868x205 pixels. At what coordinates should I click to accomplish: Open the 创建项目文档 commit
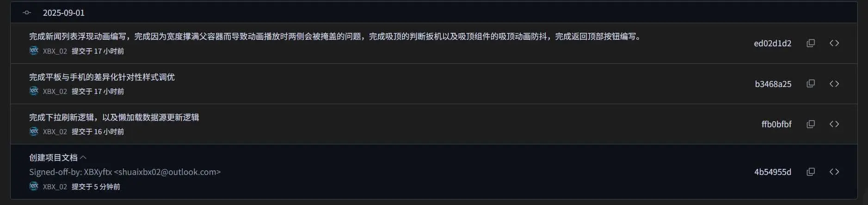(x=53, y=158)
